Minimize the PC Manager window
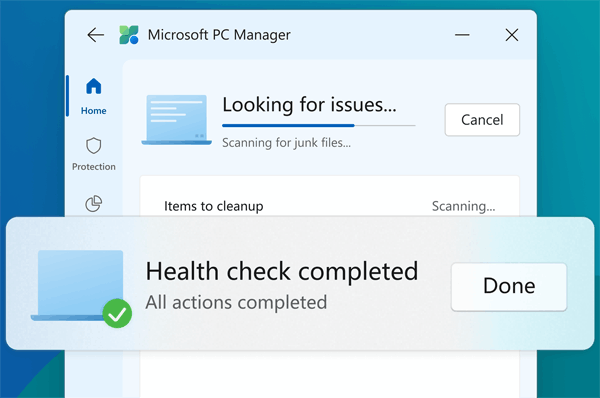This screenshot has height=398, width=600. [462, 35]
